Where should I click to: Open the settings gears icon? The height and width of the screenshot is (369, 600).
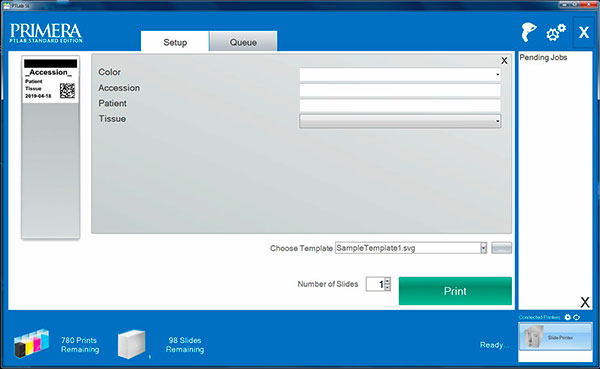pos(556,33)
